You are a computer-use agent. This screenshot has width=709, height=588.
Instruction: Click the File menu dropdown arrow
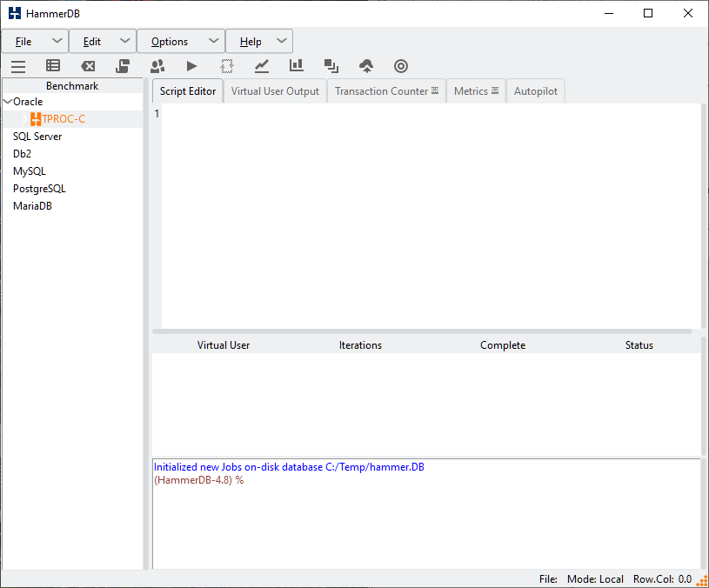(x=57, y=41)
